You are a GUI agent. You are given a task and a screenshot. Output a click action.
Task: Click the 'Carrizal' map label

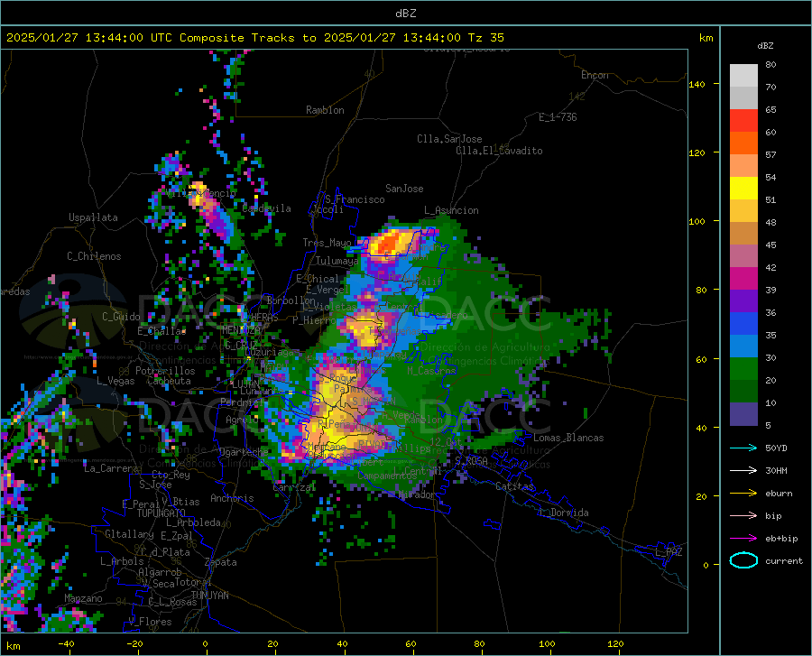pos(294,488)
